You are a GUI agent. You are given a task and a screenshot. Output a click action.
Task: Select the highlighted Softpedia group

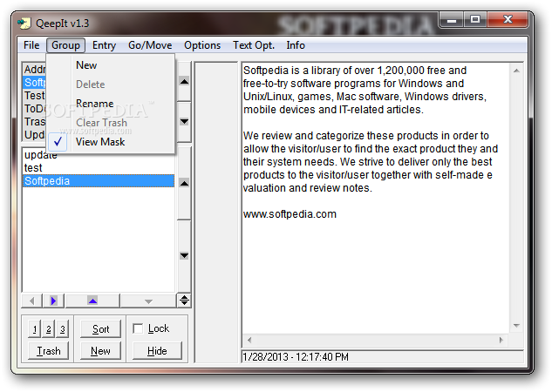[35, 83]
